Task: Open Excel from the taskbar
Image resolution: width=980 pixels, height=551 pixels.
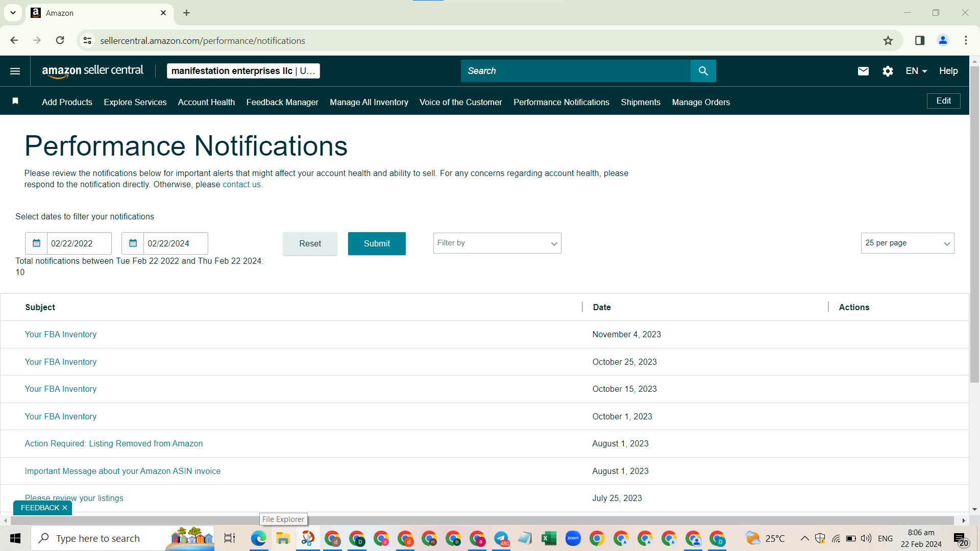Action: tap(549, 538)
